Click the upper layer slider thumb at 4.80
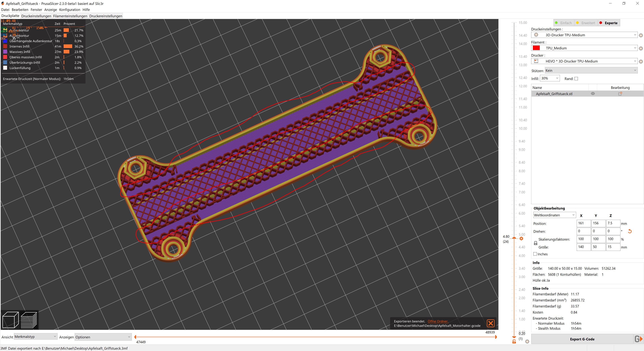 coord(514,238)
